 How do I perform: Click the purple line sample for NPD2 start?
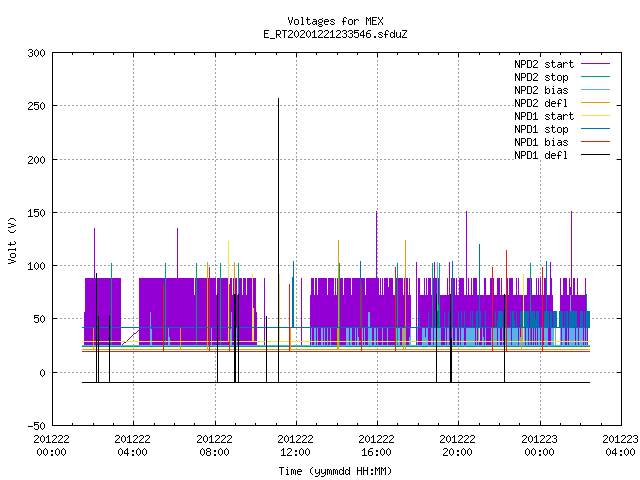click(x=596, y=64)
